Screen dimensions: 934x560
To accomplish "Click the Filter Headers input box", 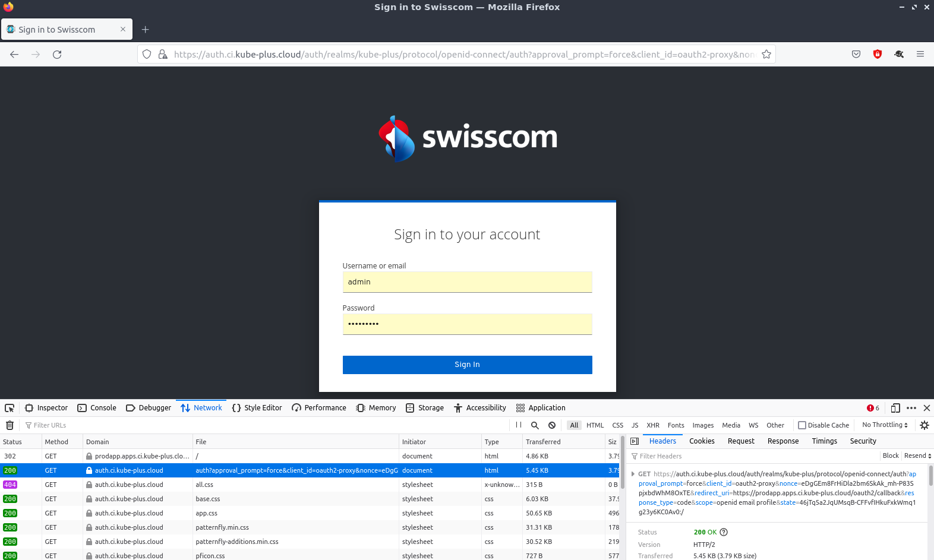I will point(755,456).
